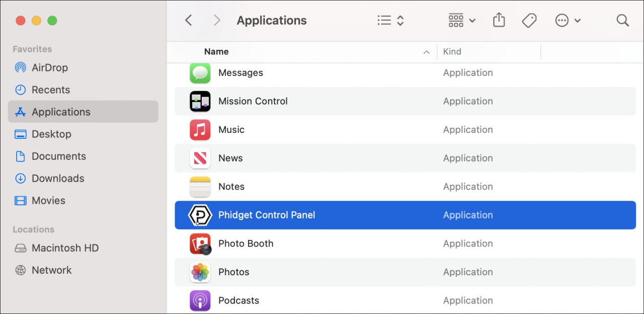Viewport: 644px width, 314px height.
Task: Open Finder search
Action: click(622, 21)
